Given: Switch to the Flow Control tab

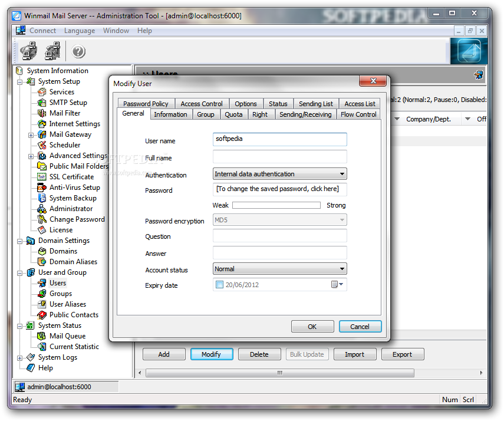Looking at the screenshot, I should point(358,114).
